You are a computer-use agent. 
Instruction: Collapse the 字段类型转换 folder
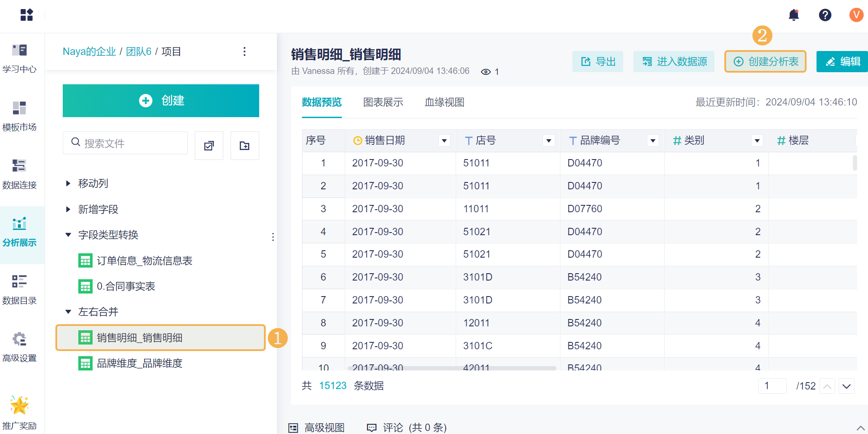click(x=68, y=235)
